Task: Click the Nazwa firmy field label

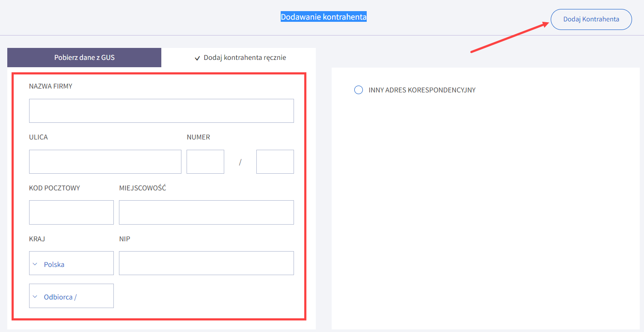Action: click(50, 86)
